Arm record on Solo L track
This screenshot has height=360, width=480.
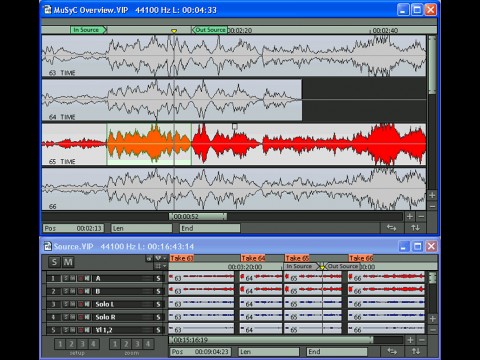click(80, 304)
